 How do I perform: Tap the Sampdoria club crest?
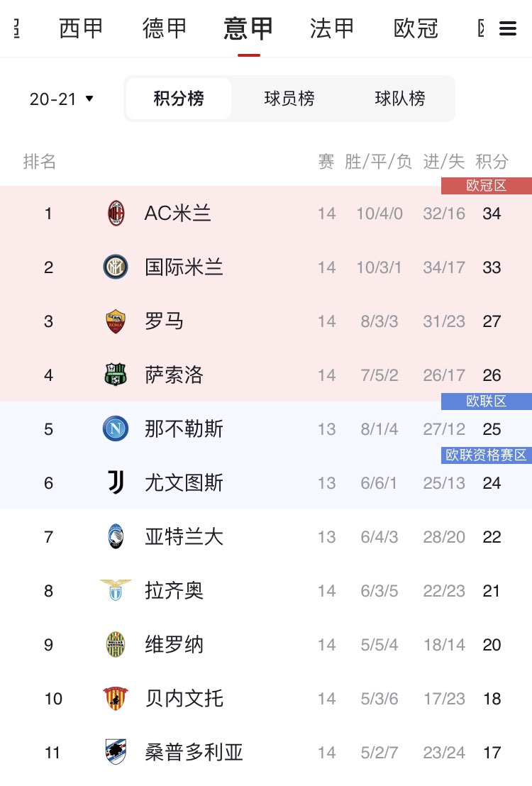(116, 752)
